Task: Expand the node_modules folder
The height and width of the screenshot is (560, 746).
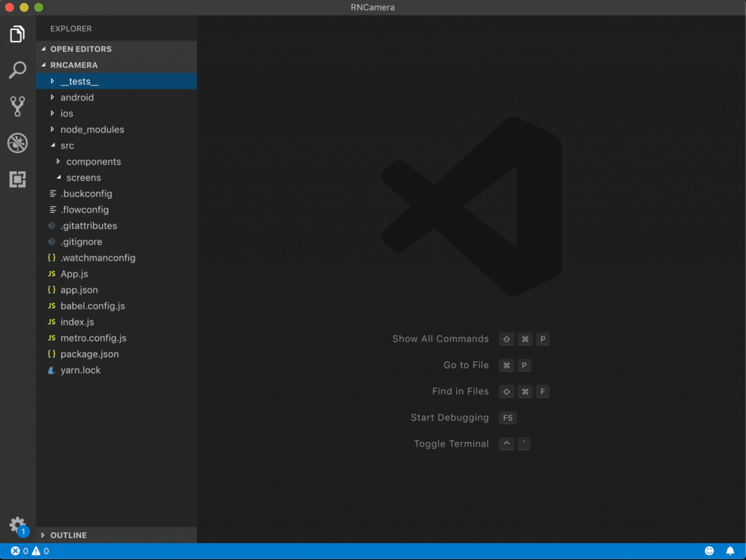Action: click(x=92, y=130)
